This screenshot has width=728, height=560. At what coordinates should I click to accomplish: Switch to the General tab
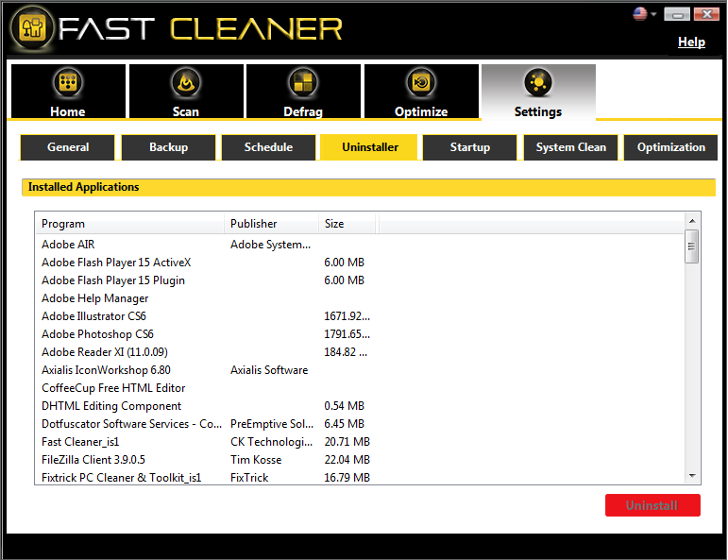68,147
